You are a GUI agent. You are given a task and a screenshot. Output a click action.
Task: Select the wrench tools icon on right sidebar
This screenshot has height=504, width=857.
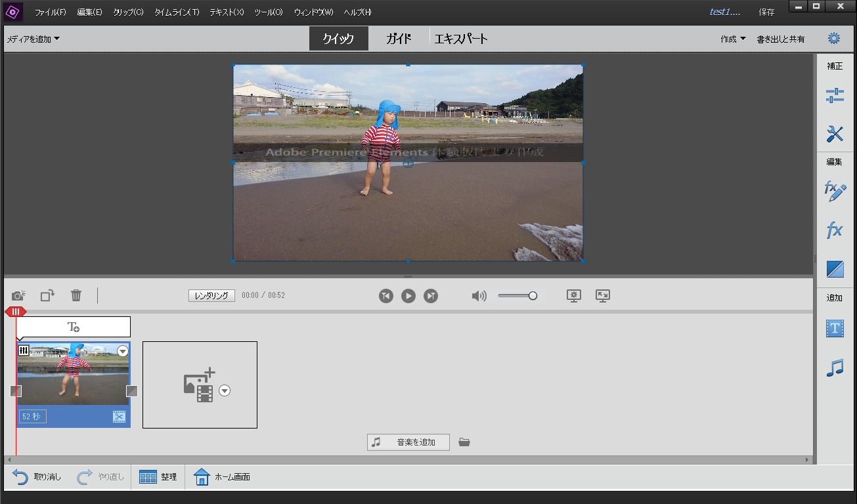coord(834,134)
